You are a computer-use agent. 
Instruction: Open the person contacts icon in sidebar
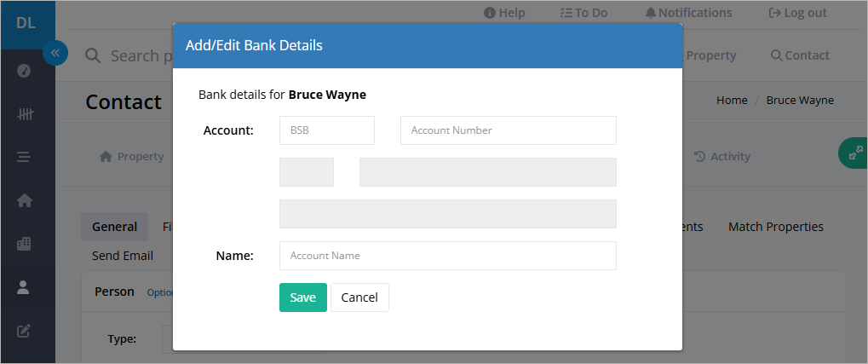pos(23,287)
